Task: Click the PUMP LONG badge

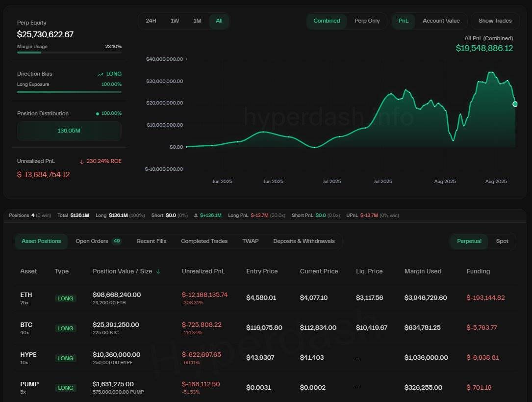Action: click(x=66, y=388)
